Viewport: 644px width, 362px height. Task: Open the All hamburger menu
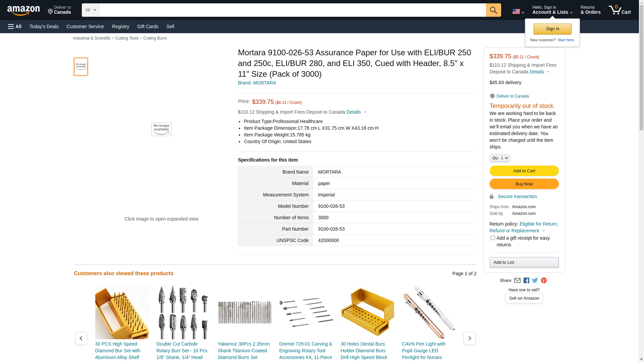15,26
